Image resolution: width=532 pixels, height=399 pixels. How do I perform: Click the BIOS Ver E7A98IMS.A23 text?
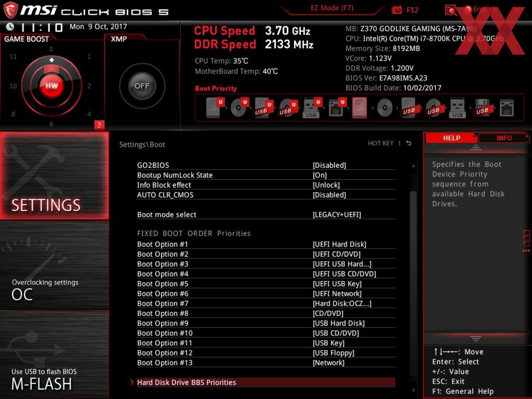[x=386, y=78]
